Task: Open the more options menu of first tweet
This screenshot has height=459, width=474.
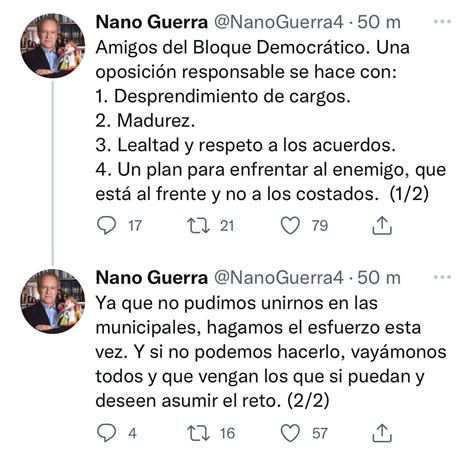Action: click(442, 22)
